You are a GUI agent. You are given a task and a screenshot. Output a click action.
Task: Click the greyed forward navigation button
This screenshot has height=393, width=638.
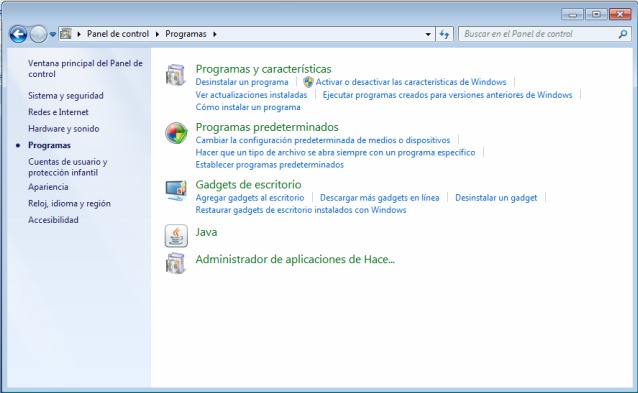coord(39,34)
